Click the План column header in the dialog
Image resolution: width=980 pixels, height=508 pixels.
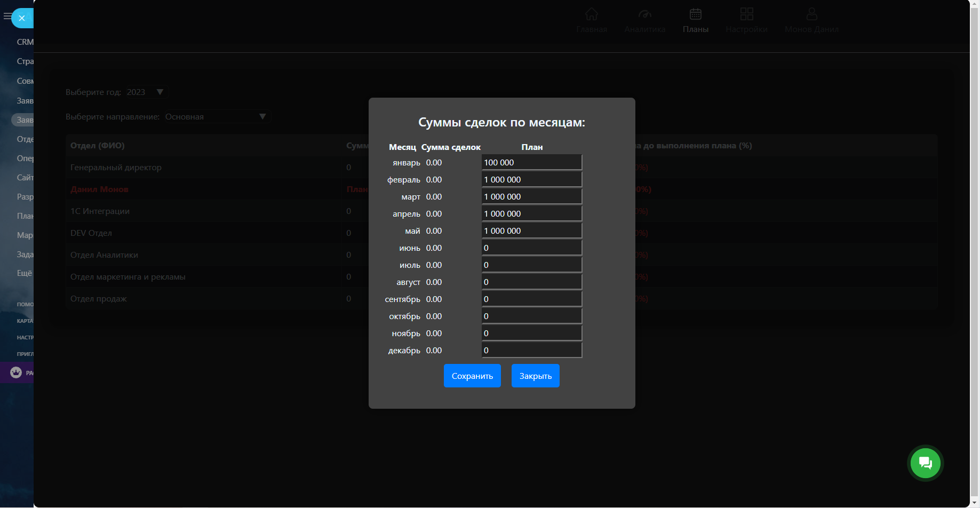(532, 147)
